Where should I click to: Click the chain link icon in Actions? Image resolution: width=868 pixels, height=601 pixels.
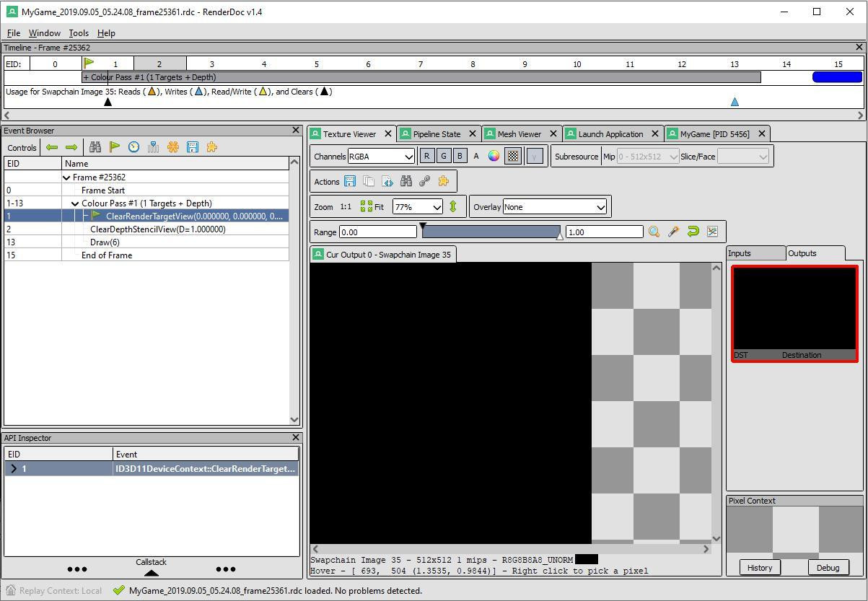[425, 181]
